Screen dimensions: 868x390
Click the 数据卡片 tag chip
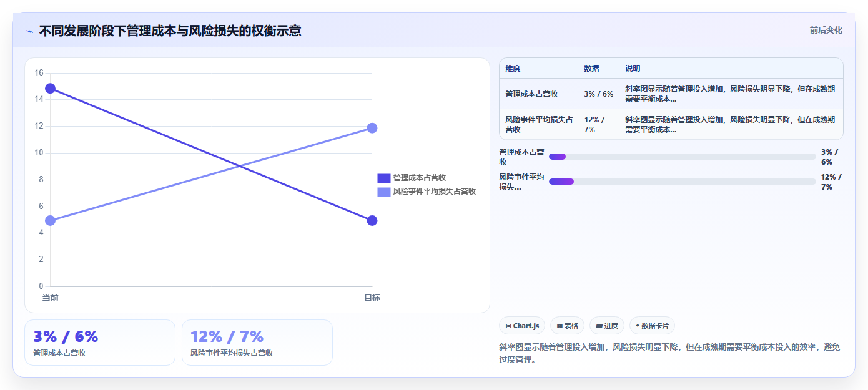coord(652,326)
